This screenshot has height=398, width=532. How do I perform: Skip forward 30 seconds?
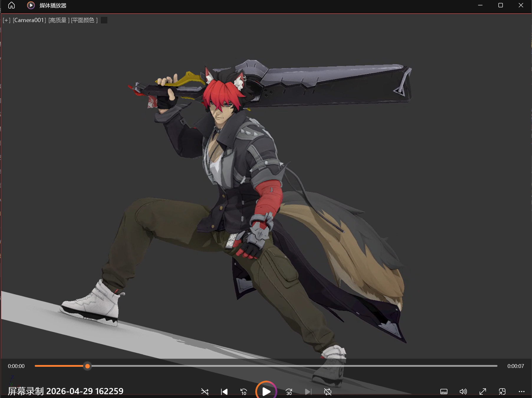(289, 392)
